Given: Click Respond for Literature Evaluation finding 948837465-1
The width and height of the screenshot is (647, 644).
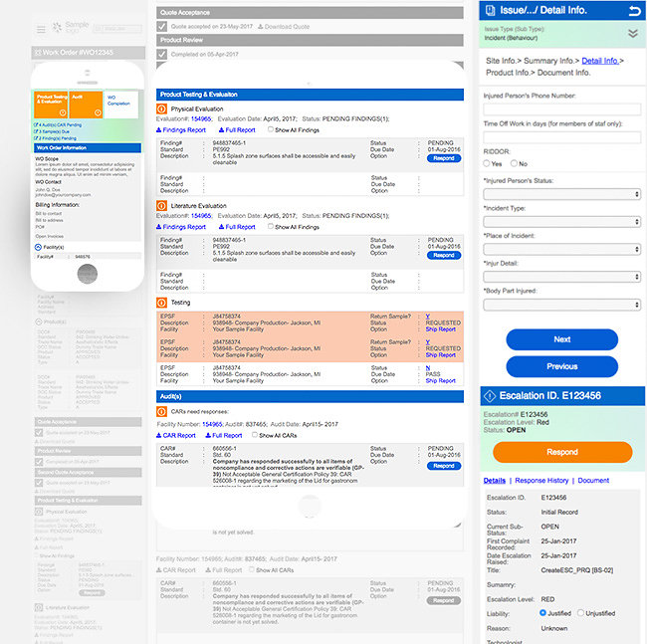Looking at the screenshot, I should 444,256.
